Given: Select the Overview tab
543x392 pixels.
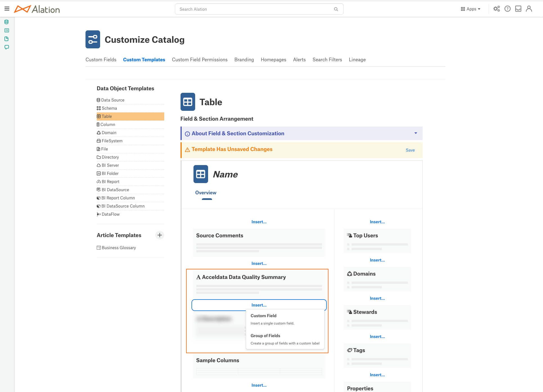Looking at the screenshot, I should point(206,193).
